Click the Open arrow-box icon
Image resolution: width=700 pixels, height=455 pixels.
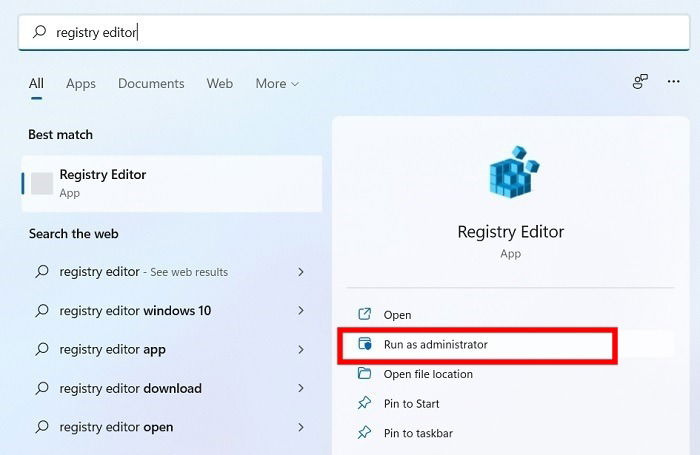pyautogui.click(x=364, y=314)
